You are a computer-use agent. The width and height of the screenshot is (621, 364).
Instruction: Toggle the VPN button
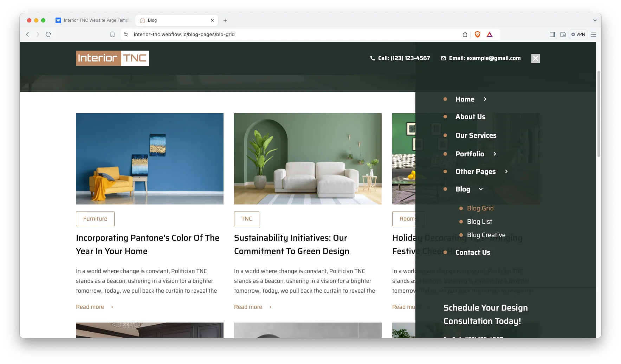tap(578, 34)
